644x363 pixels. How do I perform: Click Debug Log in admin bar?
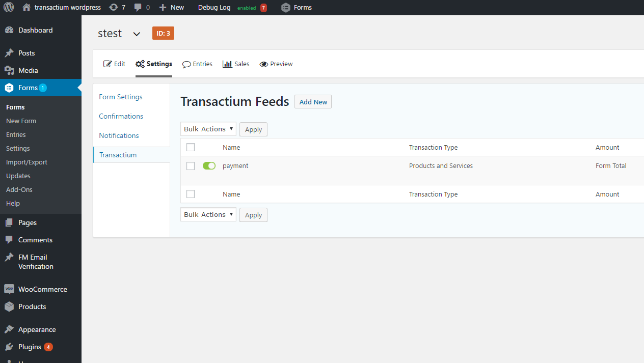pos(214,8)
